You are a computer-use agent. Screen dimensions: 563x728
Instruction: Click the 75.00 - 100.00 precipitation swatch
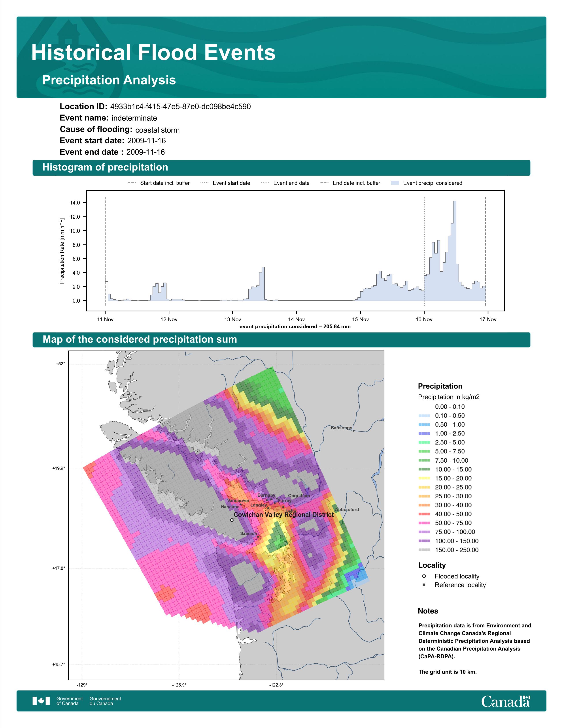click(424, 532)
